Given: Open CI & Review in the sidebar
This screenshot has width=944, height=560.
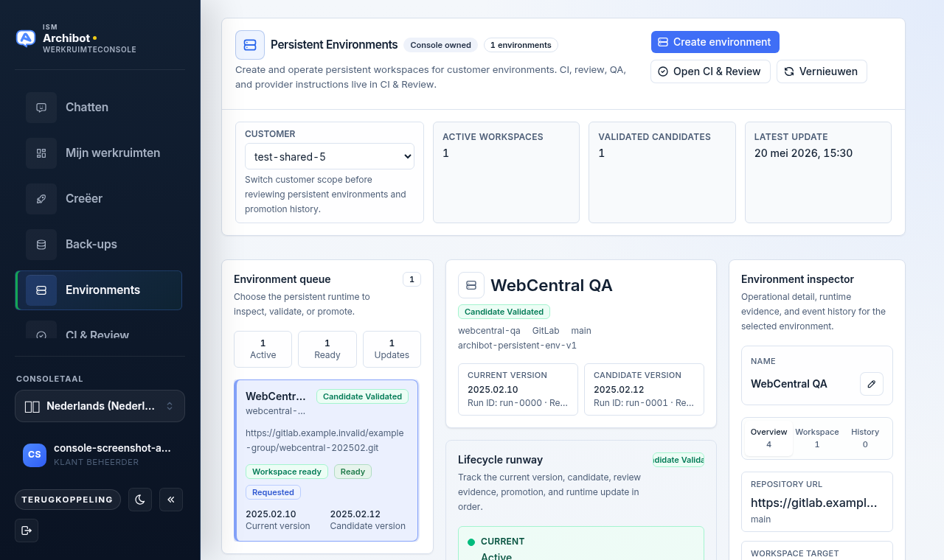Looking at the screenshot, I should 99,330.
